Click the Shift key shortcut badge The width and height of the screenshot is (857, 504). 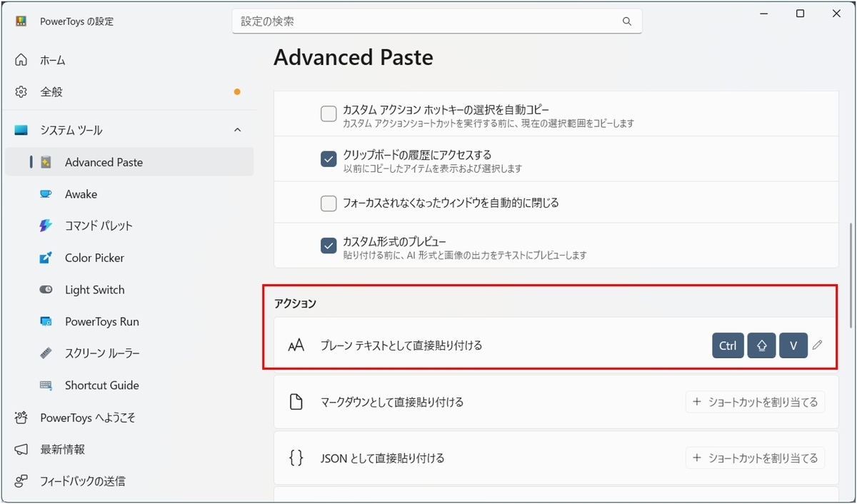click(x=761, y=346)
